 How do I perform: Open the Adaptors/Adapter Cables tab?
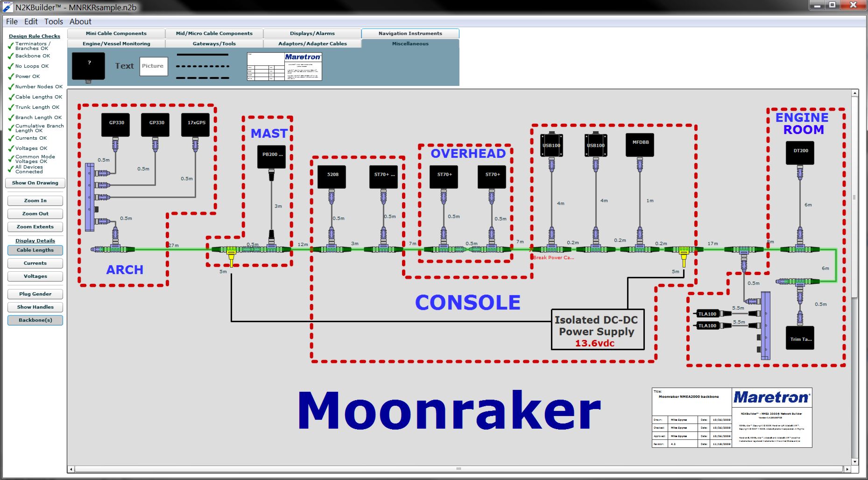click(x=312, y=44)
